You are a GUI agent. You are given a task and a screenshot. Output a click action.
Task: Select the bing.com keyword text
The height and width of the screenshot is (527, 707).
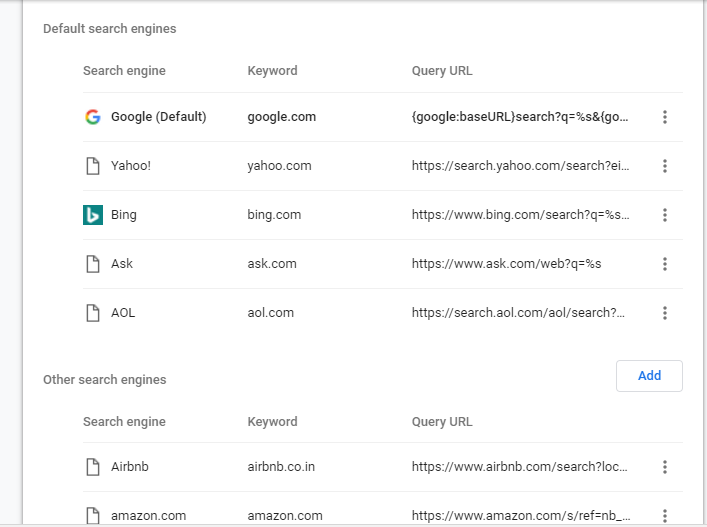tap(274, 215)
